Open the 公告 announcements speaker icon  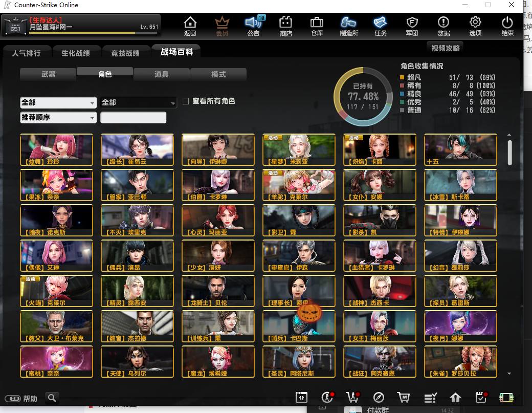click(253, 26)
